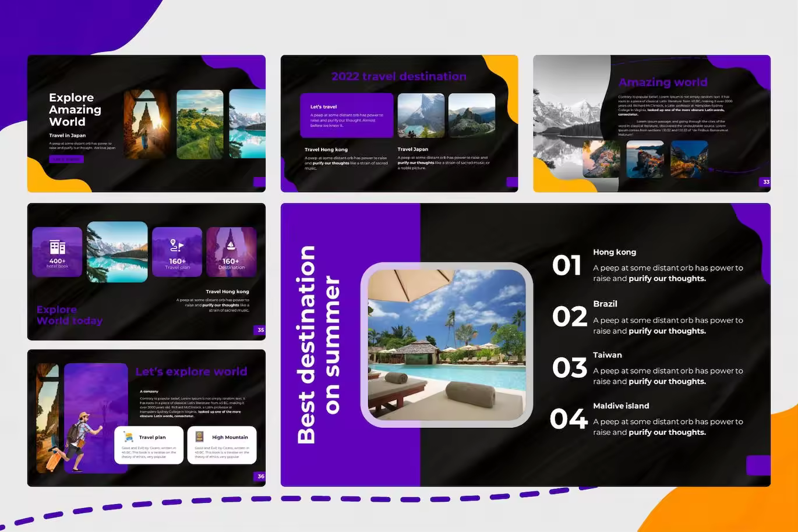Select the Machu Picchu ruins photo
This screenshot has height=532, width=798.
(472, 115)
